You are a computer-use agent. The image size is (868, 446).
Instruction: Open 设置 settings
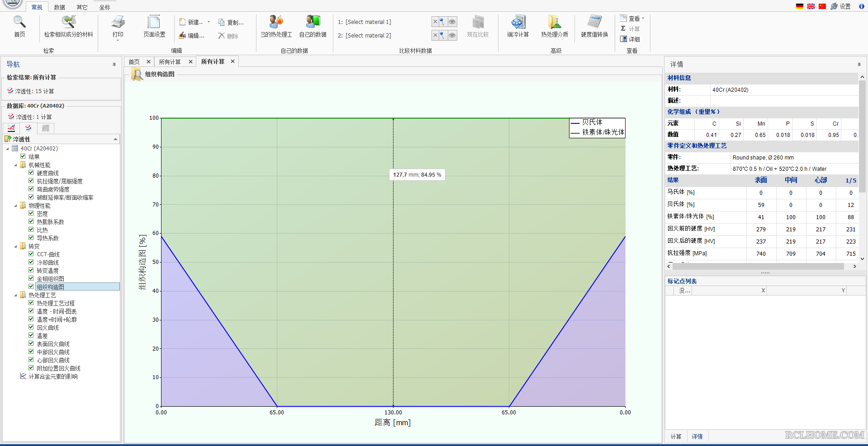[841, 6]
